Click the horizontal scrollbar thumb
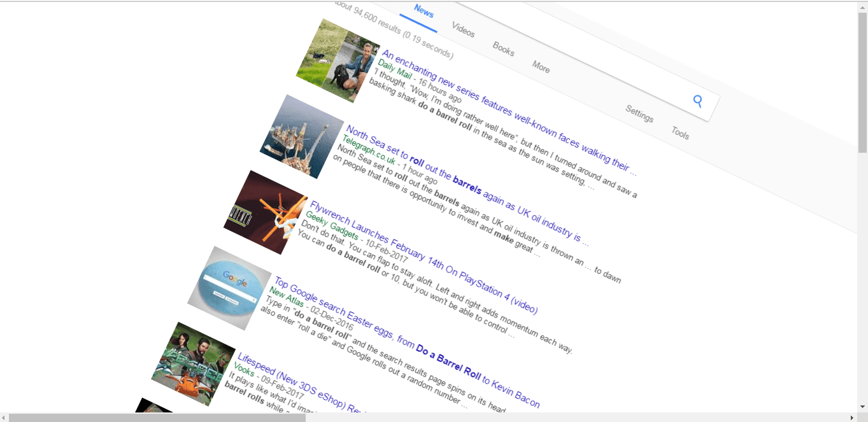The width and height of the screenshot is (868, 422). click(157, 418)
